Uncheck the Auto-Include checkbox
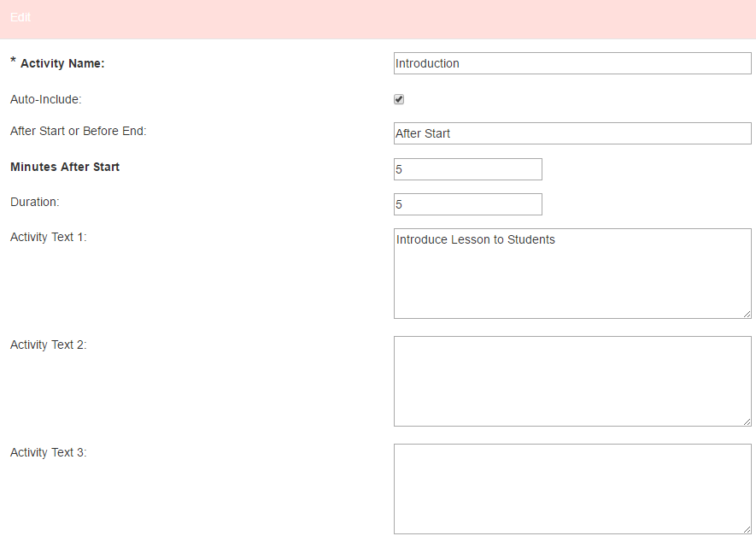The width and height of the screenshot is (756, 542). click(399, 99)
